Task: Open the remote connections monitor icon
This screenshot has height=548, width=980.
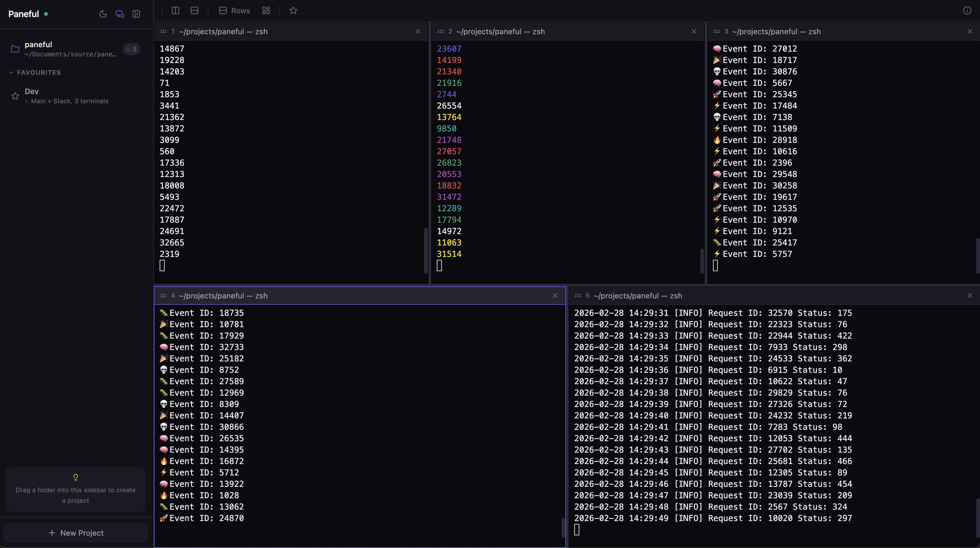Action: (x=120, y=14)
